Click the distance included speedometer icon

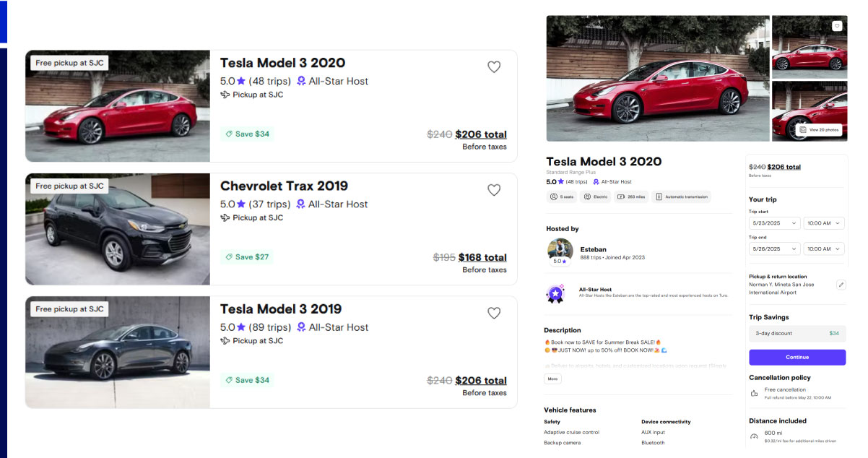[x=754, y=436]
